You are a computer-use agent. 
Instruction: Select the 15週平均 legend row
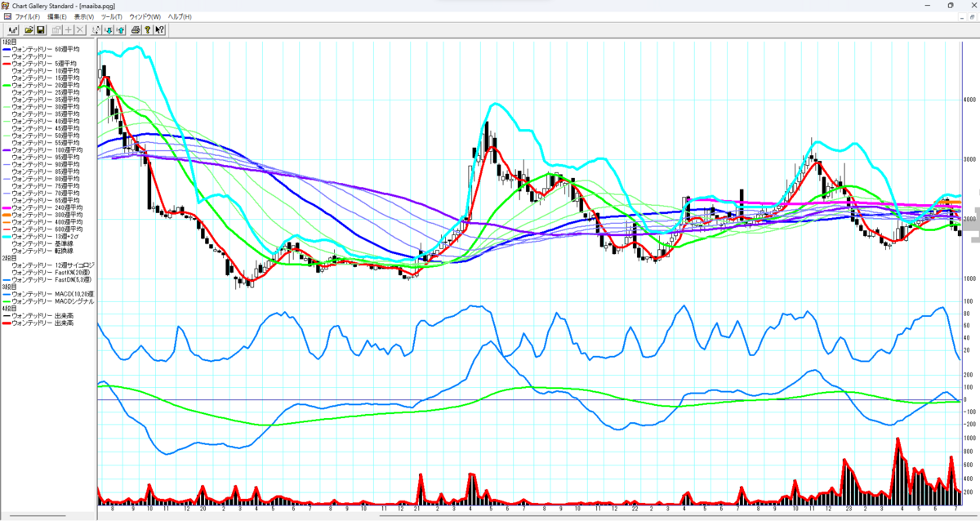click(x=45, y=78)
